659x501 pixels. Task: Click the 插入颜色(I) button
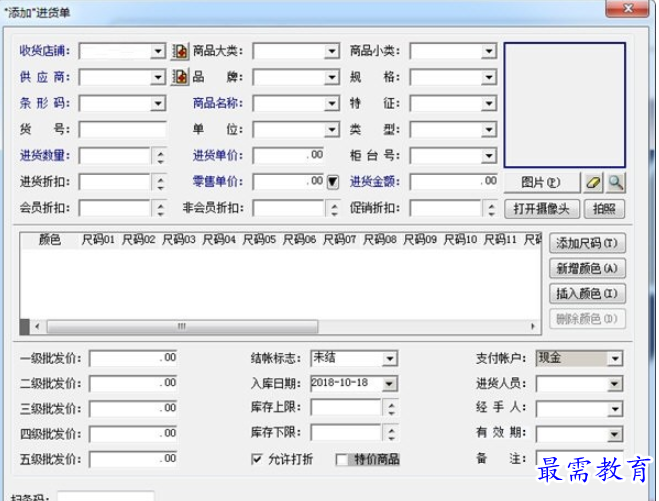(587, 293)
